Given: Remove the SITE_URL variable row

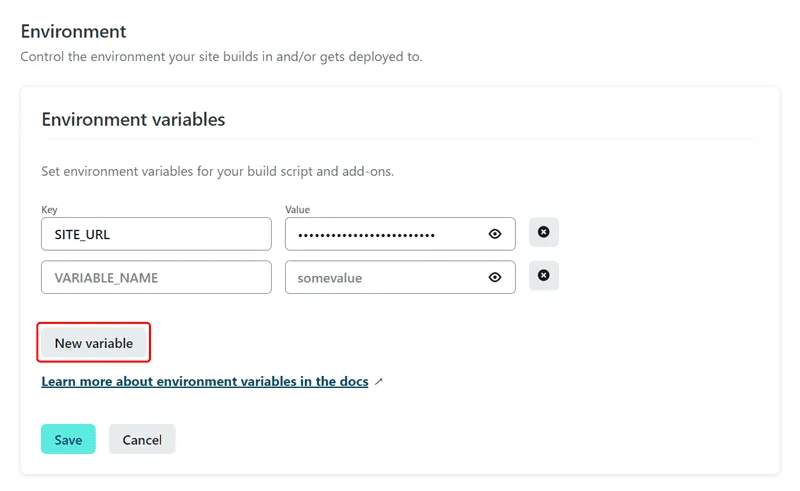Looking at the screenshot, I should pyautogui.click(x=543, y=232).
